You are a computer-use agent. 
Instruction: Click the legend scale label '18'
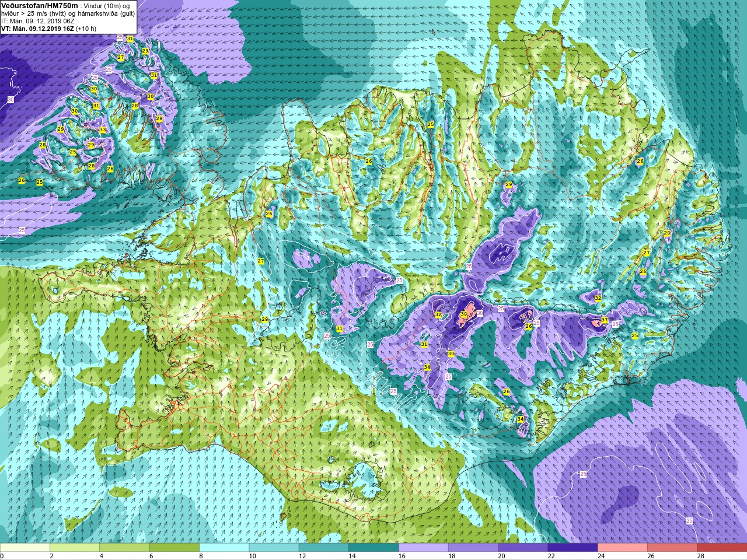[452, 556]
